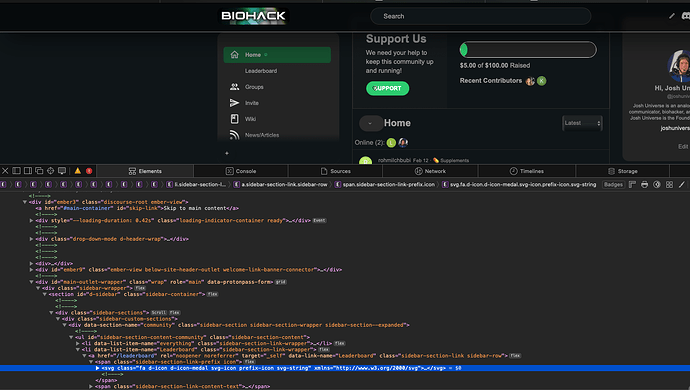Expand the selected svg d-icon-medal node

tap(97, 368)
